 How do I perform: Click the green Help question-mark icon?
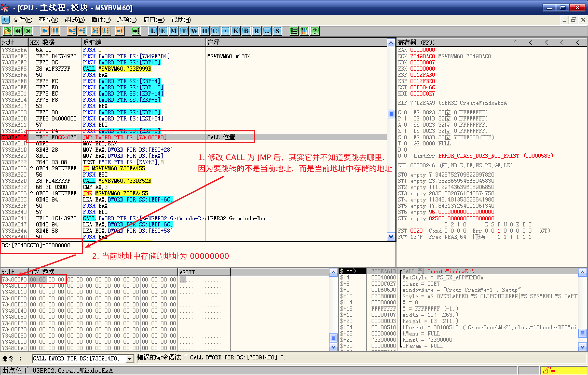point(315,31)
